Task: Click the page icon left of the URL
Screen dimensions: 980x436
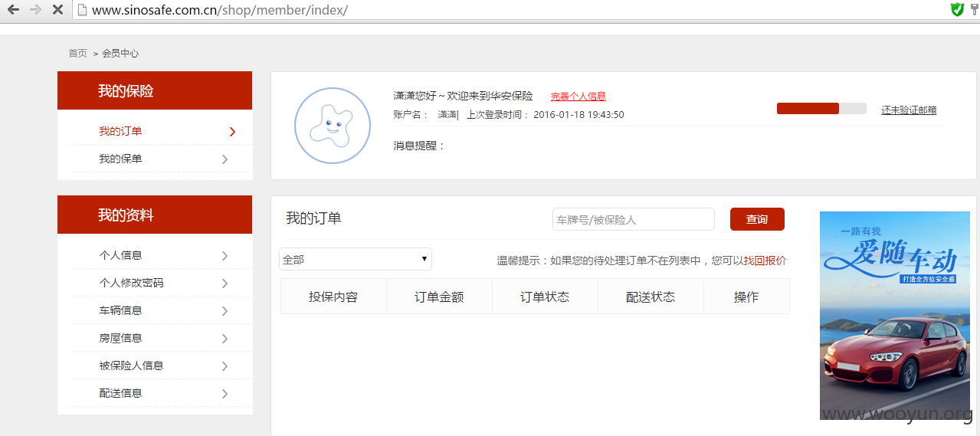Action: (x=81, y=9)
